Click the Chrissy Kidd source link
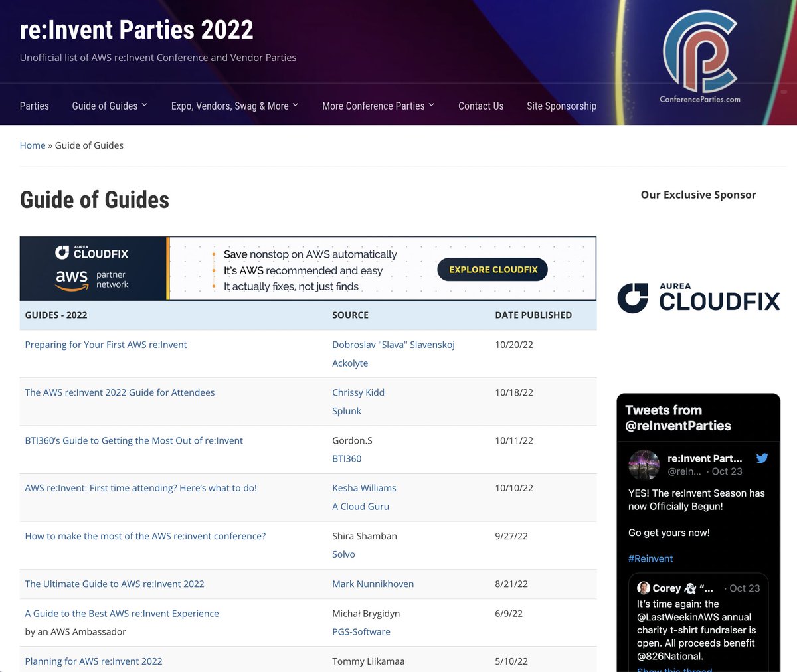This screenshot has height=672, width=797. pyautogui.click(x=358, y=392)
